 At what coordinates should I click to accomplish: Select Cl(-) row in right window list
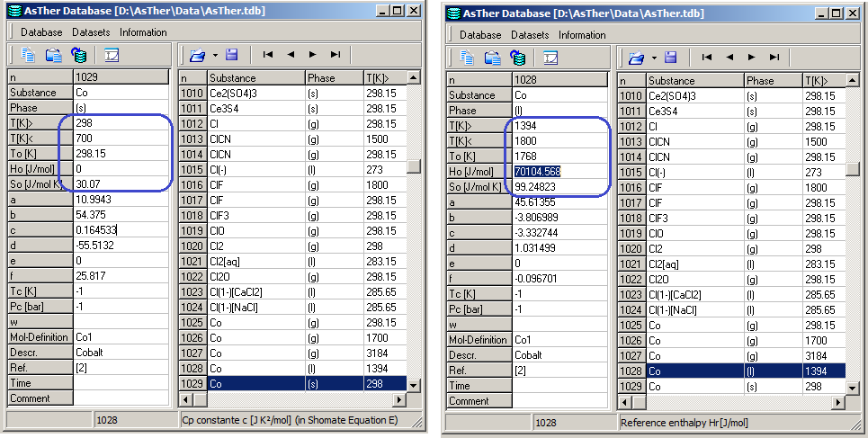[731, 172]
